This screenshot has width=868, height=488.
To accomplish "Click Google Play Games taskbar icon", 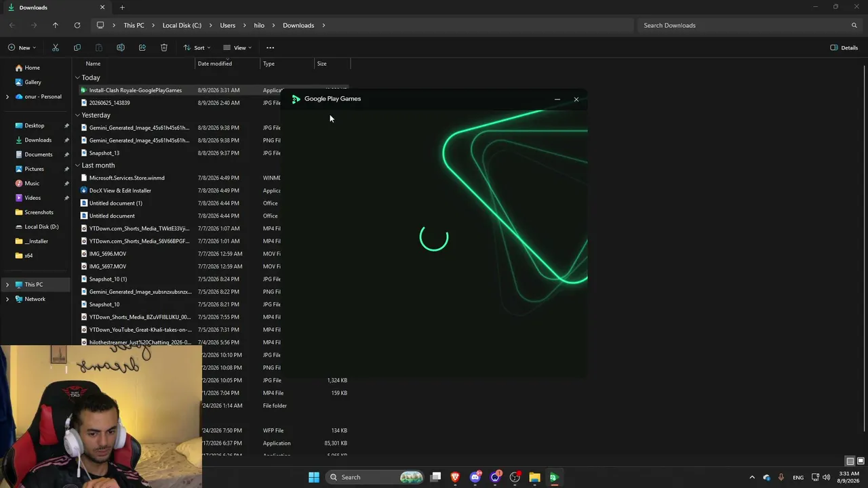I will pos(553,477).
